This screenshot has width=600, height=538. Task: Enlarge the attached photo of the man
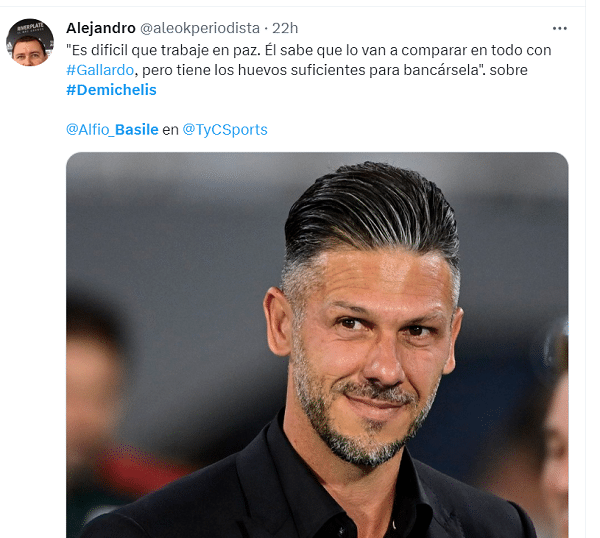pyautogui.click(x=317, y=345)
